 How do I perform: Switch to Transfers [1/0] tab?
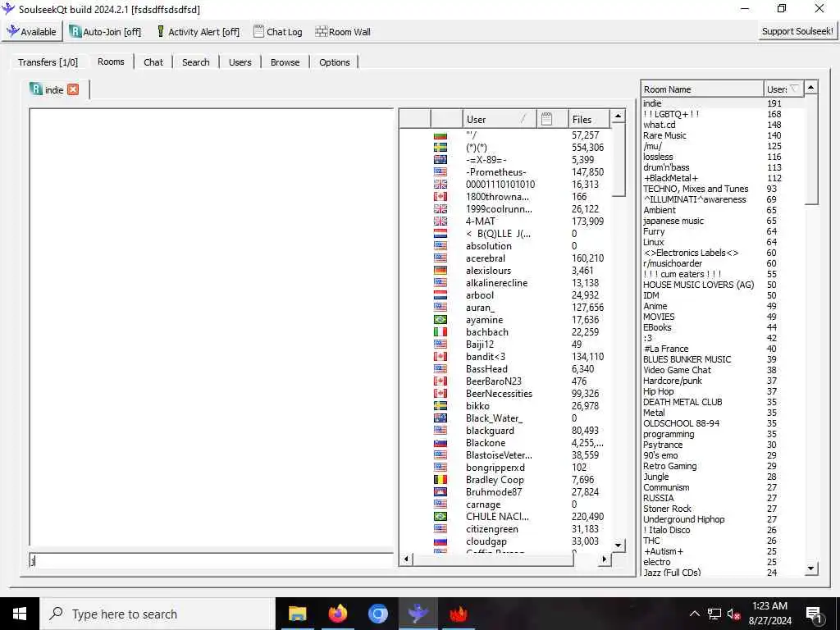tap(48, 62)
